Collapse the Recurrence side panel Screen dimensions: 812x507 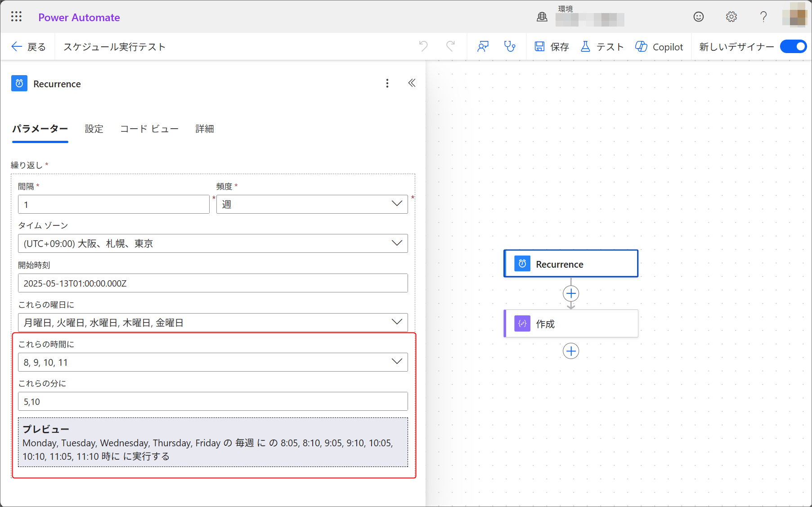412,83
